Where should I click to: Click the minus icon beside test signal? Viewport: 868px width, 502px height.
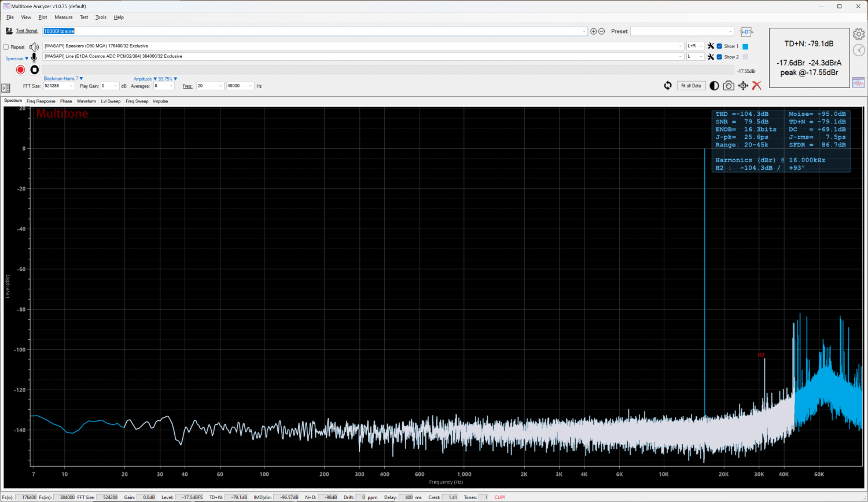tap(602, 31)
